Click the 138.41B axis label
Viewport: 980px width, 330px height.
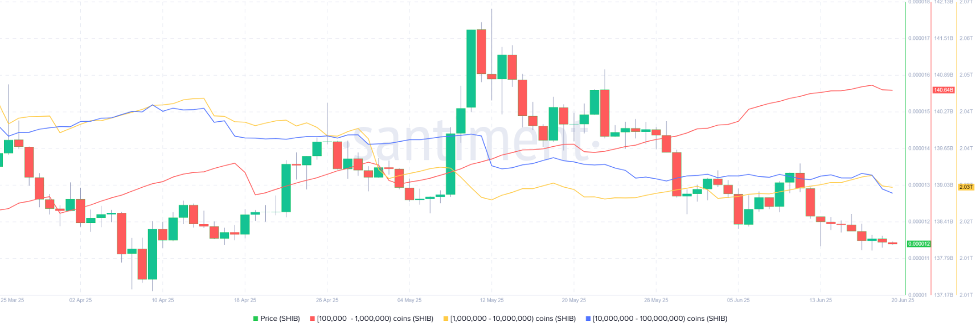(943, 221)
